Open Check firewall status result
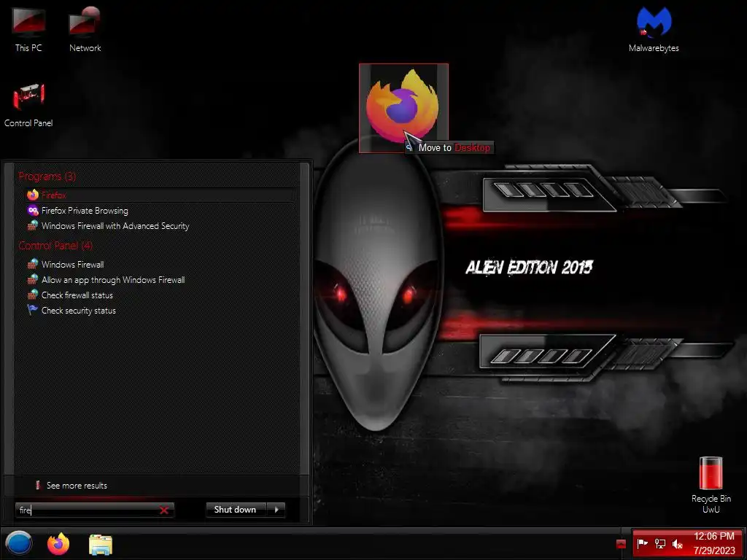The image size is (747, 560). (x=160, y=295)
